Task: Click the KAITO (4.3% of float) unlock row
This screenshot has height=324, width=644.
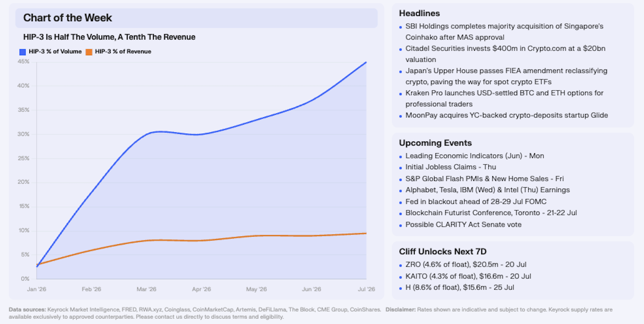Action: point(468,276)
